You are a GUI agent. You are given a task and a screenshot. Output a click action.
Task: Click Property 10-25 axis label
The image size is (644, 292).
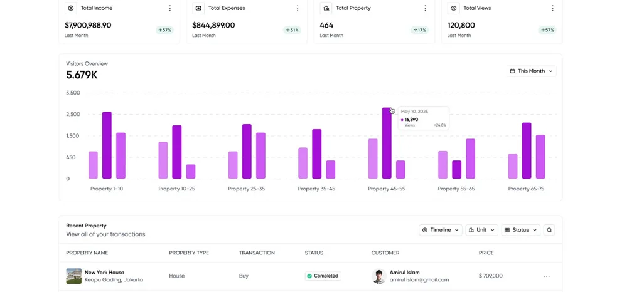pyautogui.click(x=176, y=189)
